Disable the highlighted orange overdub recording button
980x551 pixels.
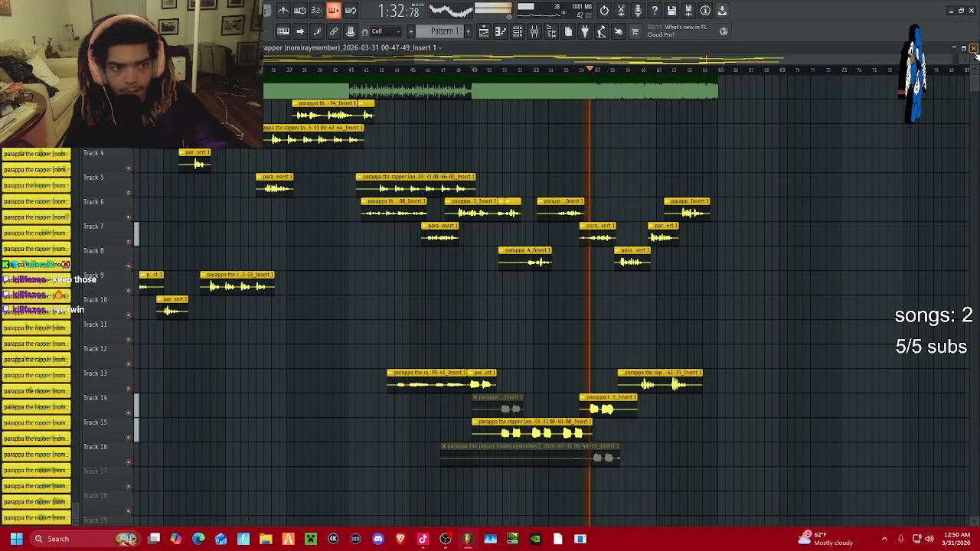334,11
